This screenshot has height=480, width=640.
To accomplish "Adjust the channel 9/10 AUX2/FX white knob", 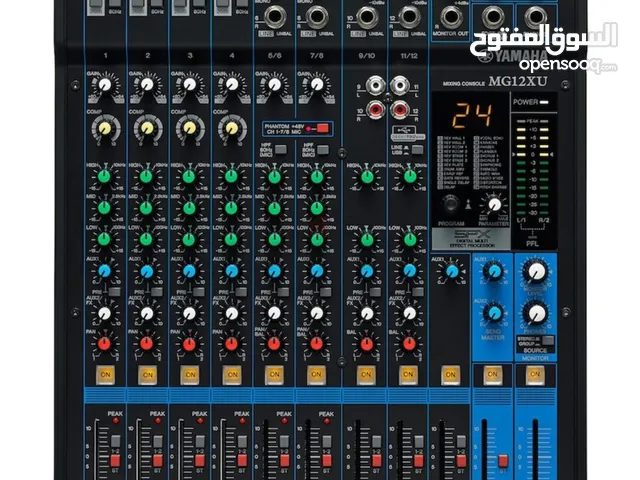I will tap(367, 313).
